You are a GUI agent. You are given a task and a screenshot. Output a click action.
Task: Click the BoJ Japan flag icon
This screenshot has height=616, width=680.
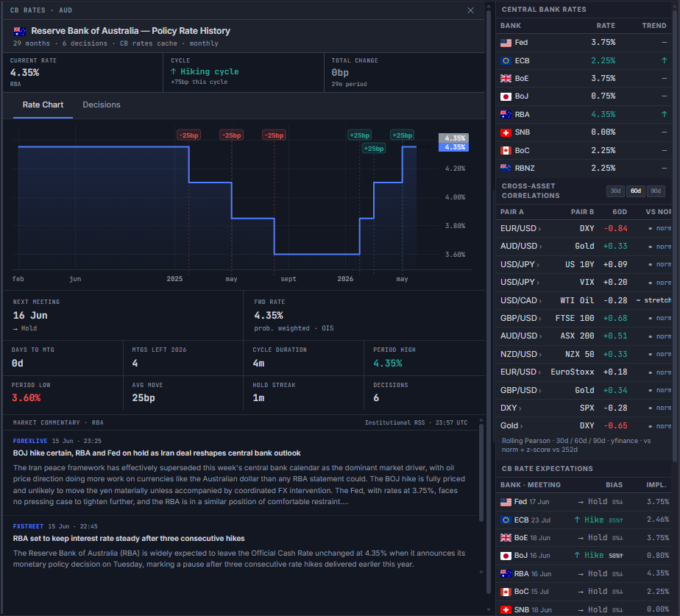tap(506, 96)
